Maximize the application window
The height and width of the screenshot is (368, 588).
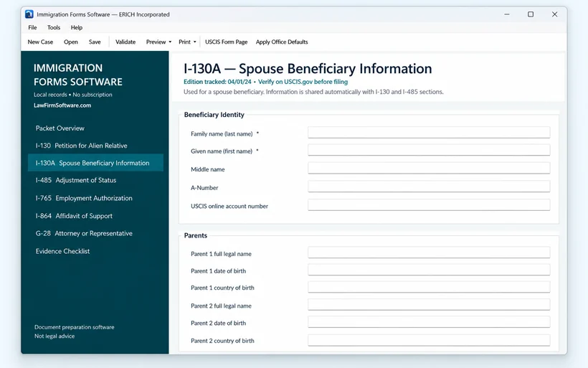(531, 14)
